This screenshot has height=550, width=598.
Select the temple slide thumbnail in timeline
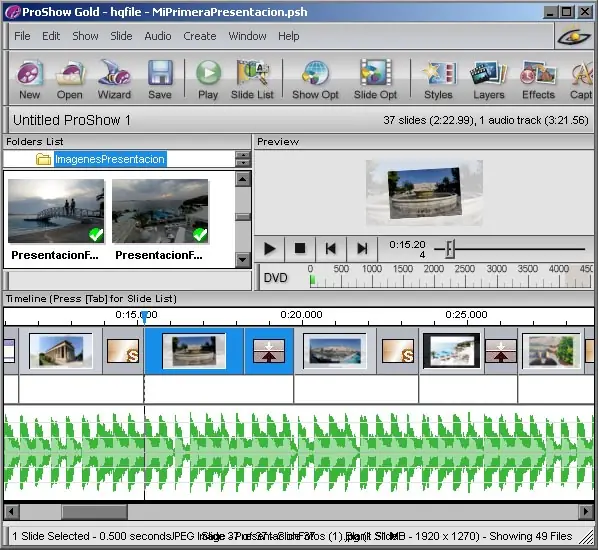[61, 351]
